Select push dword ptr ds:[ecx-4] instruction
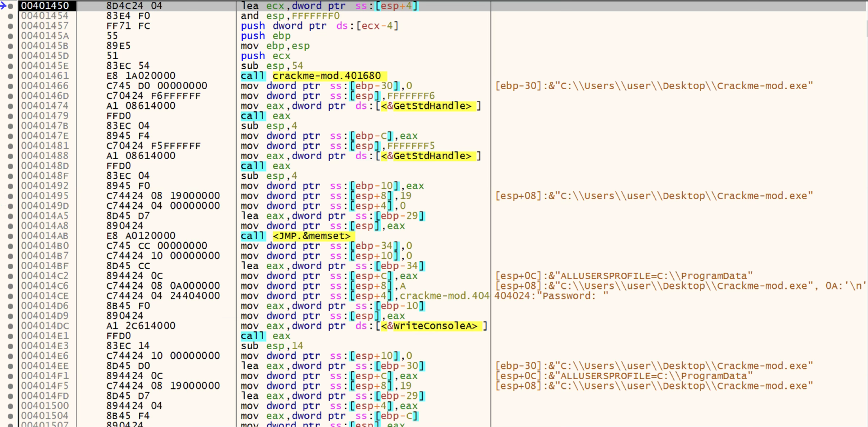 click(x=320, y=26)
